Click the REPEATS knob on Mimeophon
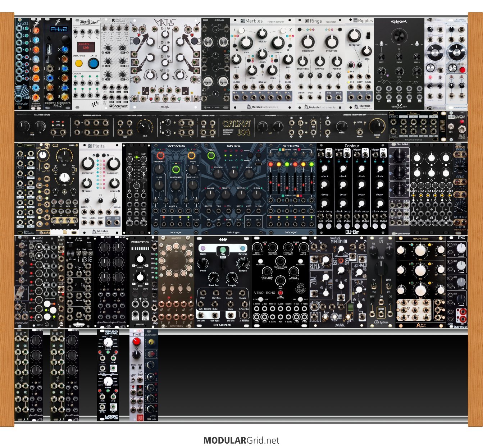 (325, 259)
